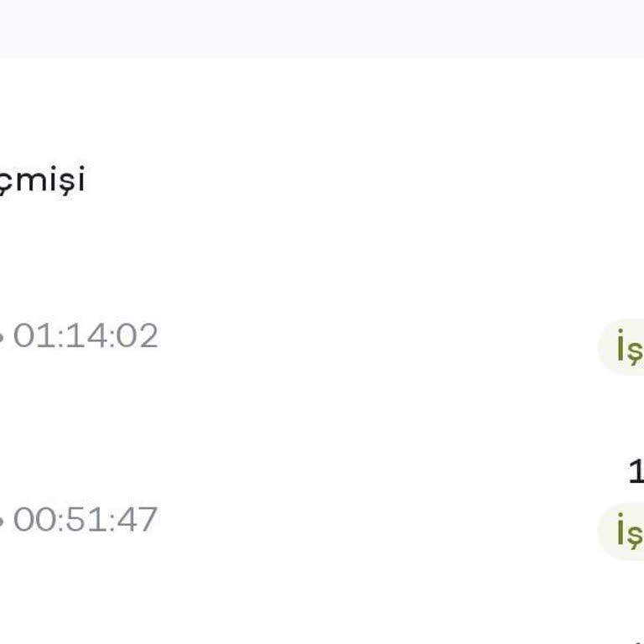Viewport: 644px width, 644px height.
Task: Select the 00:51:47 duration entry
Action: (x=86, y=520)
